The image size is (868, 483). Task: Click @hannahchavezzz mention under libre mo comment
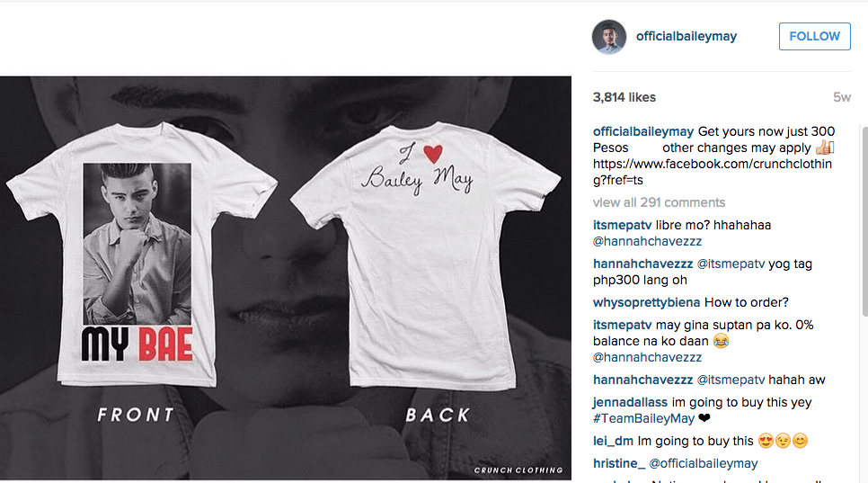click(647, 241)
